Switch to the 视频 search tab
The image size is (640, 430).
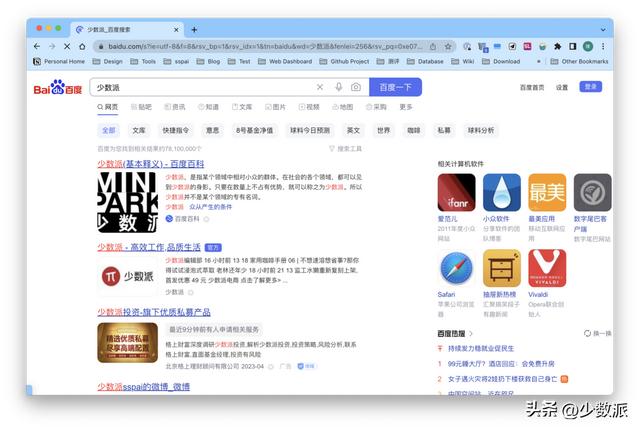[309, 107]
